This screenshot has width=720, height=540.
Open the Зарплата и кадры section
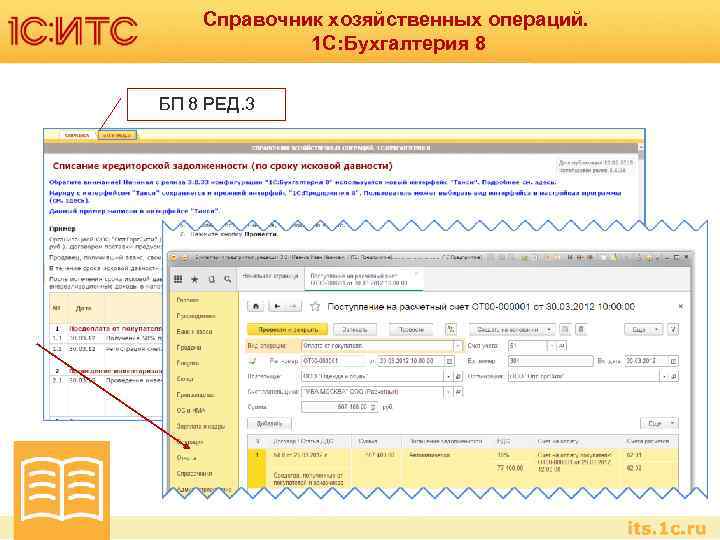click(x=201, y=427)
